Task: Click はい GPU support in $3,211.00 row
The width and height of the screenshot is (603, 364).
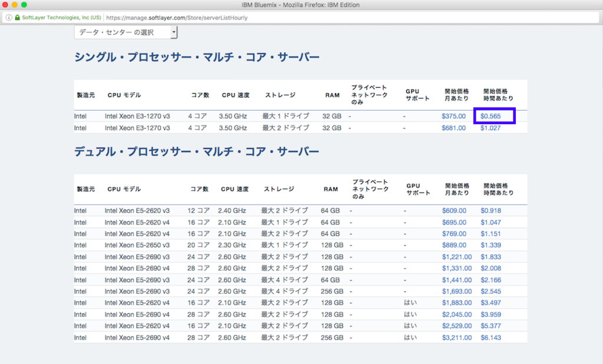Action: point(410,338)
